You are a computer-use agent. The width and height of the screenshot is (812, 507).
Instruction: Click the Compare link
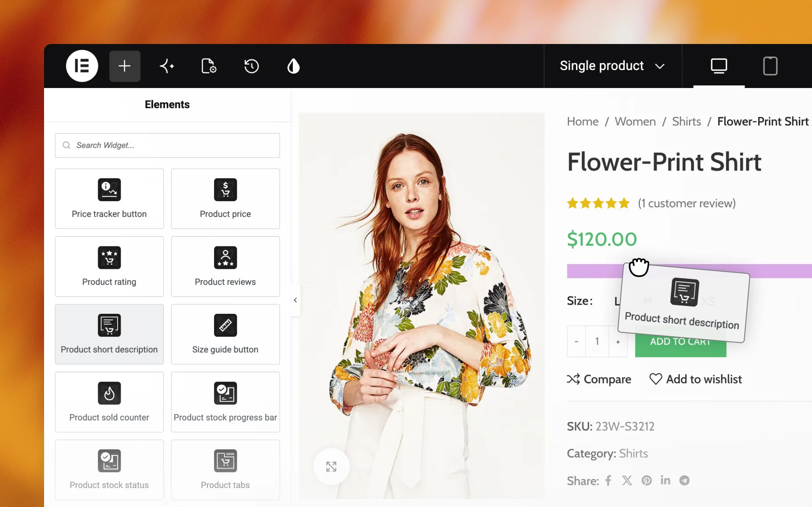599,379
